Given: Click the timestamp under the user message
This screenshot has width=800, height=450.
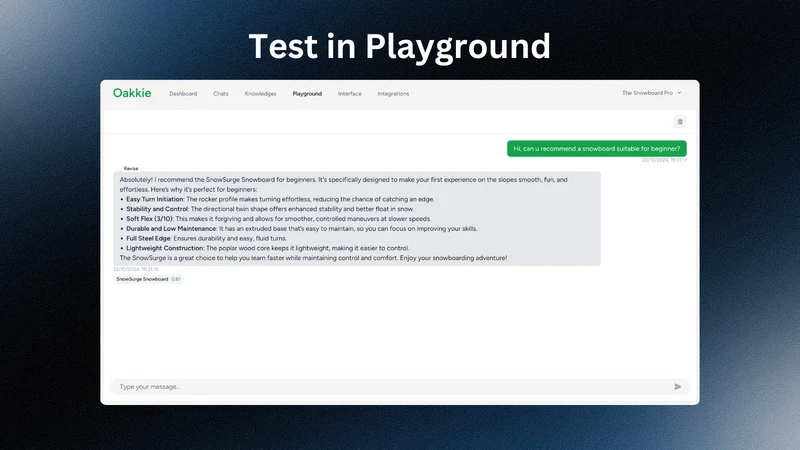Looking at the screenshot, I should click(664, 160).
